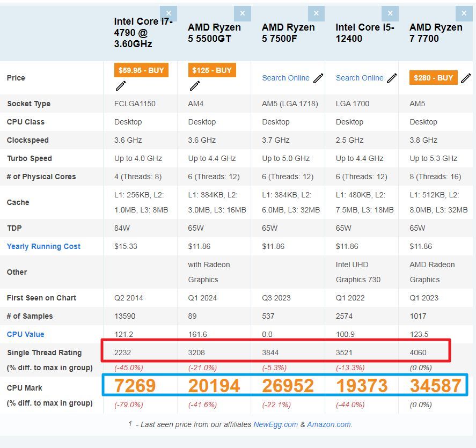Click the CPU Value 123.5 cell
This screenshot has width=476, height=448.
coord(419,334)
